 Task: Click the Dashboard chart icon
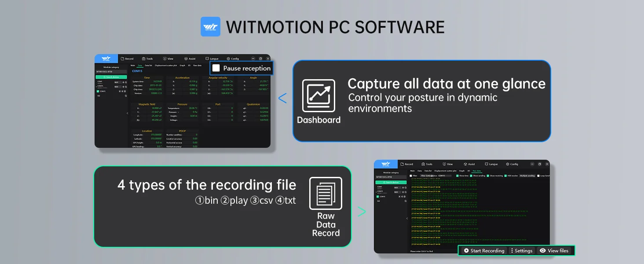pyautogui.click(x=318, y=95)
